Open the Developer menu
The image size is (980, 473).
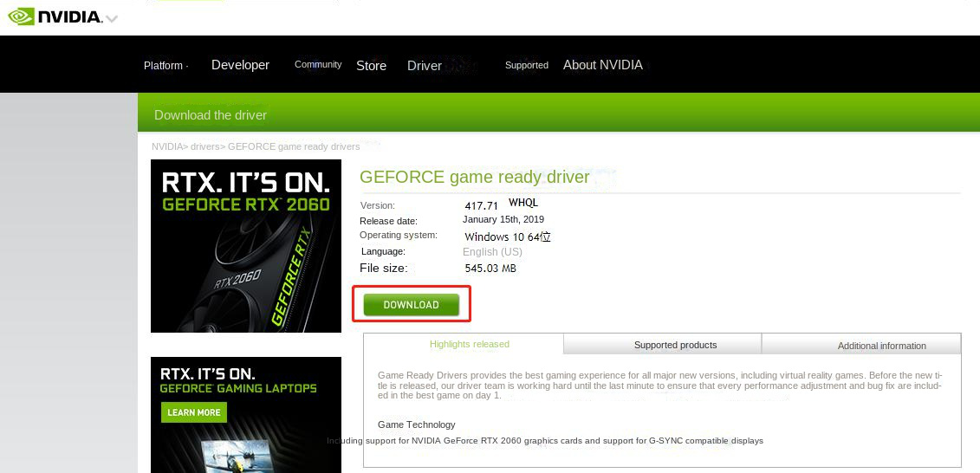[240, 65]
